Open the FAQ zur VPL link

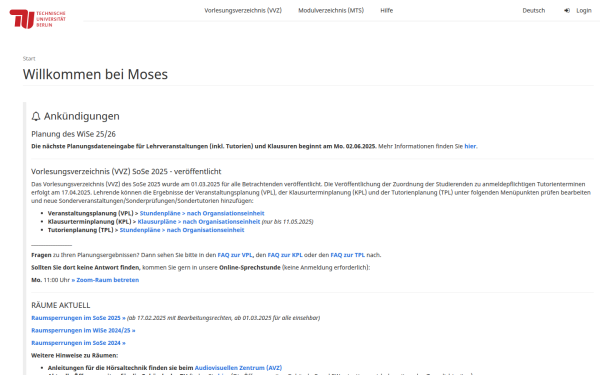click(235, 255)
